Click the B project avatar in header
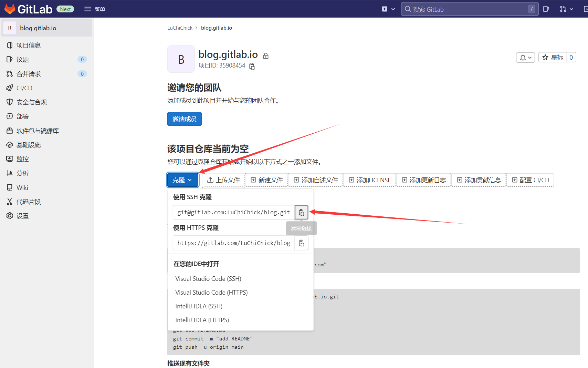The image size is (588, 368). coord(181,59)
